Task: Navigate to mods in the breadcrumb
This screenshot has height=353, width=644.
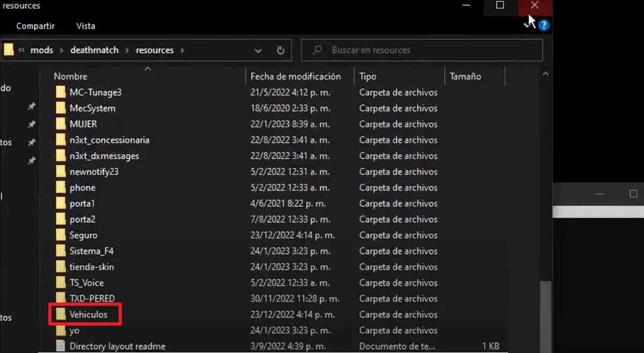Action: tap(42, 50)
